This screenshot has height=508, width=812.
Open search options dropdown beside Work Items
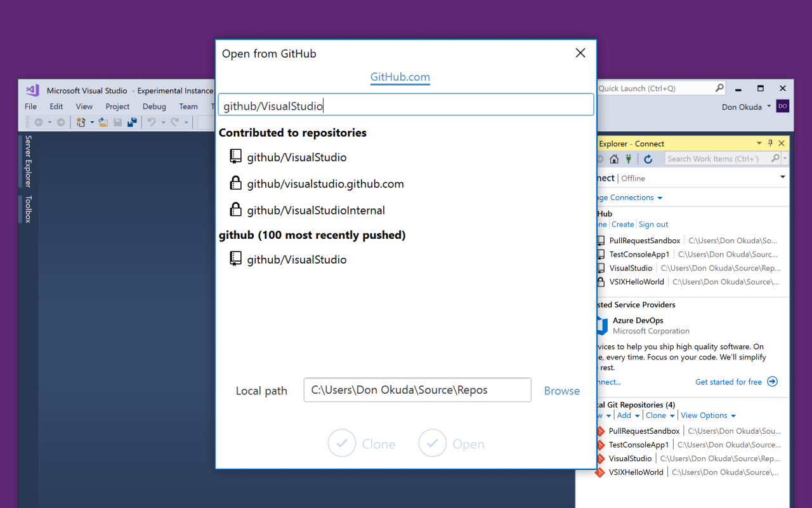click(x=785, y=159)
